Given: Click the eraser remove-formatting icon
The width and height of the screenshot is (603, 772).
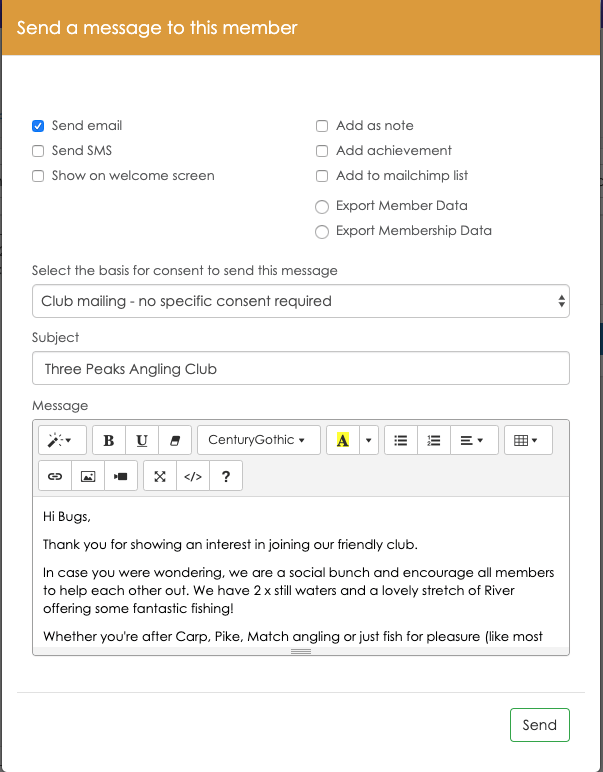Looking at the screenshot, I should 174,440.
